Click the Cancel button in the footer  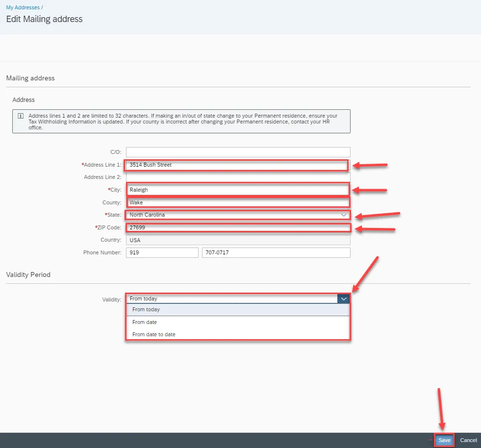[x=468, y=440]
